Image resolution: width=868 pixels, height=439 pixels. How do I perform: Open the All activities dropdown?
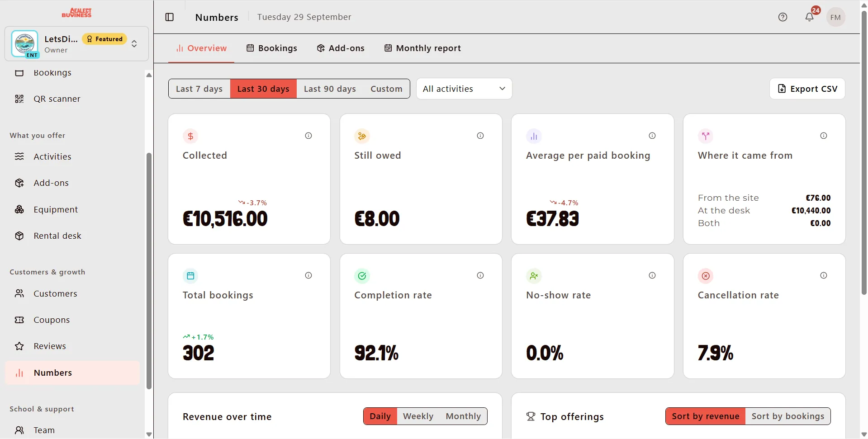tap(464, 89)
